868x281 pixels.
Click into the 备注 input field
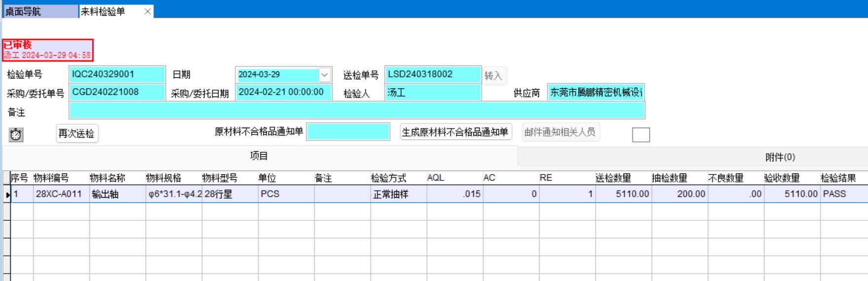pyautogui.click(x=357, y=110)
